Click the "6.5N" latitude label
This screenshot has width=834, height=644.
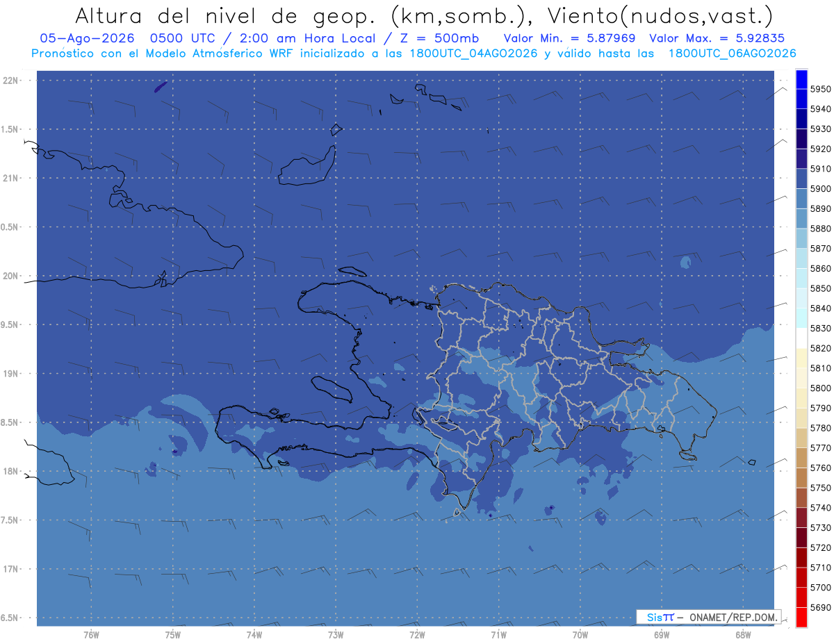[10, 618]
